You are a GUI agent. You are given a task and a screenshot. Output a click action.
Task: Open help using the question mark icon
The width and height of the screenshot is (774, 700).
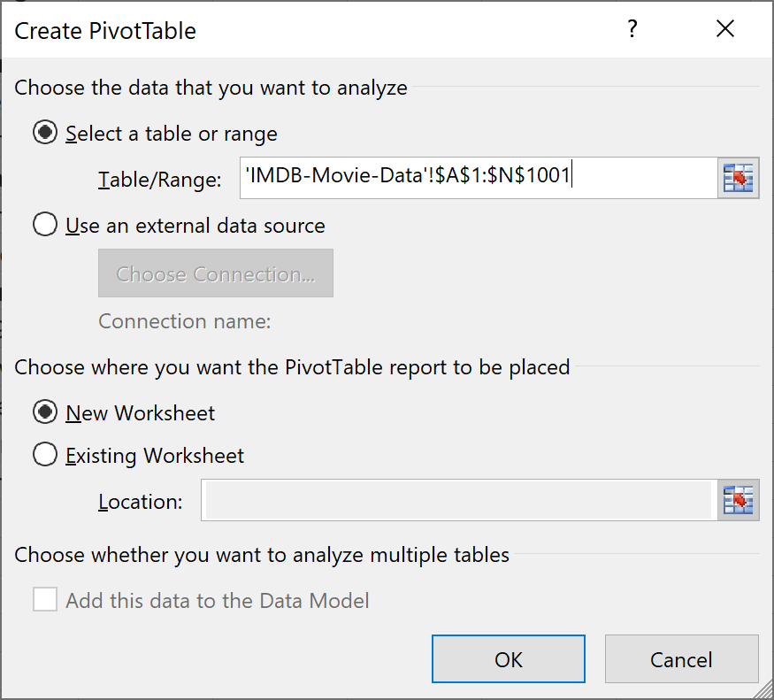[x=632, y=28]
